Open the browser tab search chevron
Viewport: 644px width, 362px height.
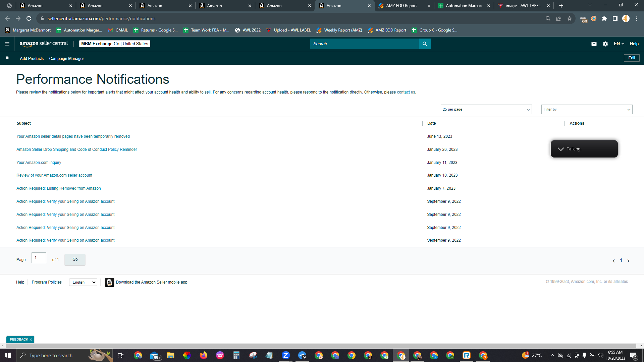pyautogui.click(x=590, y=5)
